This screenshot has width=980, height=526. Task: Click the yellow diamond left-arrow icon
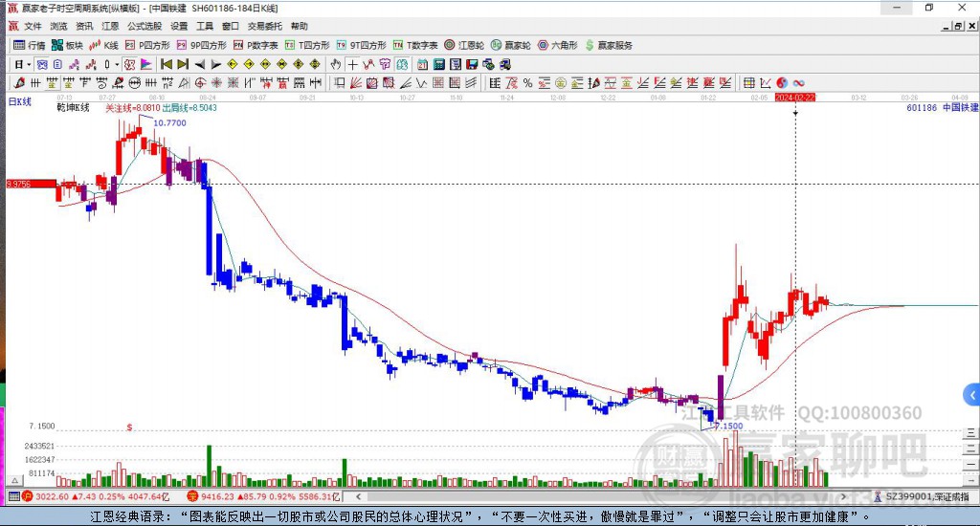pyautogui.click(x=233, y=64)
